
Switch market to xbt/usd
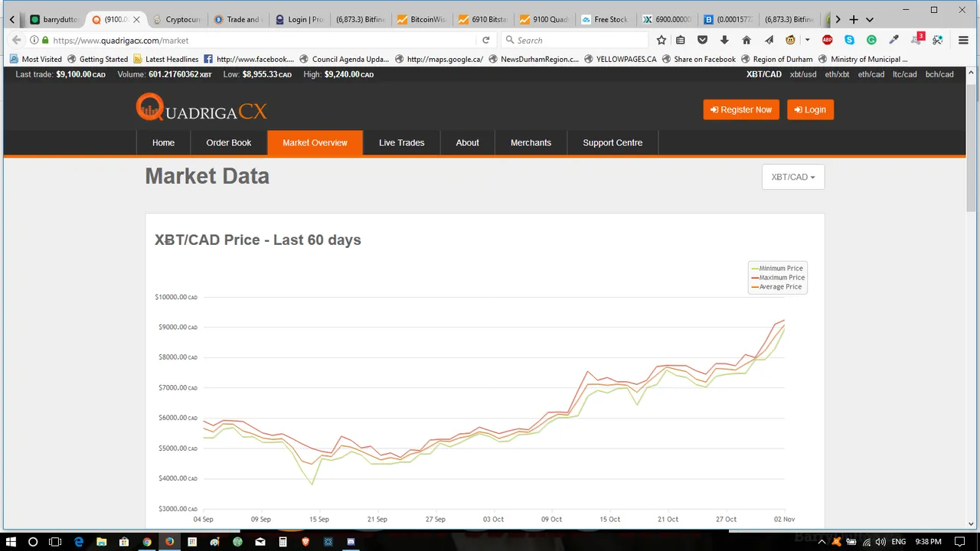coord(803,74)
